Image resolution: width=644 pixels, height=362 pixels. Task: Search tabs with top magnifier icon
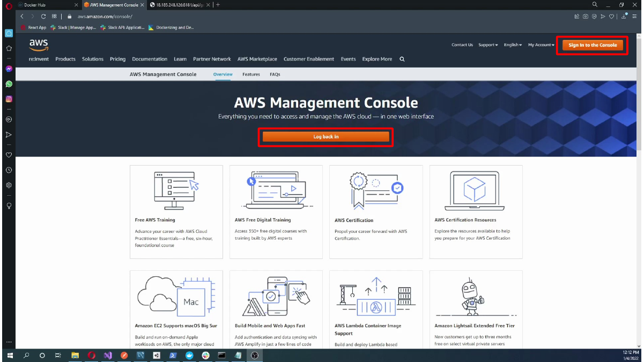pos(595,4)
